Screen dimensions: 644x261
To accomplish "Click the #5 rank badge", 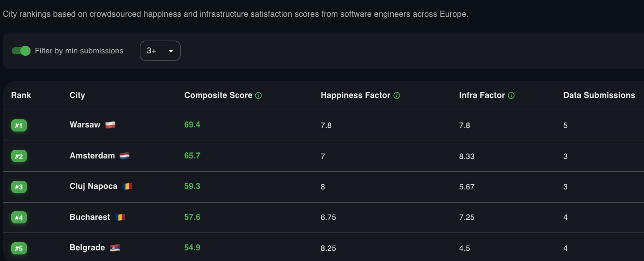I will 19,248.
